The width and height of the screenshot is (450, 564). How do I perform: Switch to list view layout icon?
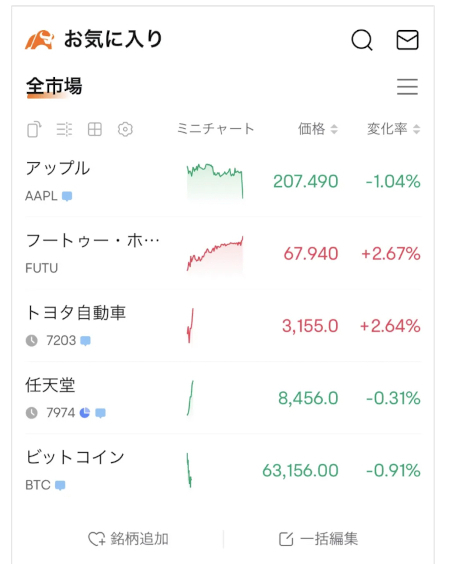[x=64, y=129]
